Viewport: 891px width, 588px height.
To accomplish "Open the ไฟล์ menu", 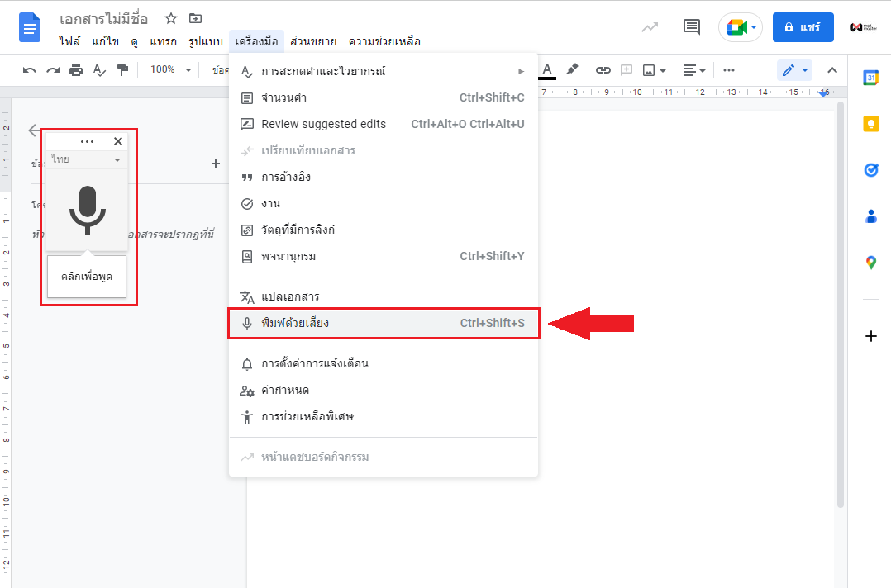I will click(69, 41).
